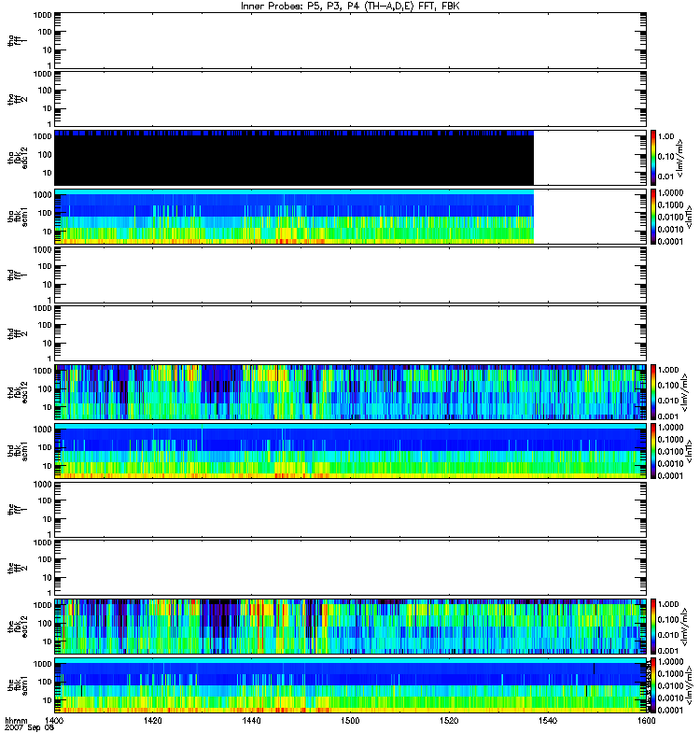The width and height of the screenshot is (700, 747).
Task: Click the tha fbk edc12 color bar
Action: (654, 158)
